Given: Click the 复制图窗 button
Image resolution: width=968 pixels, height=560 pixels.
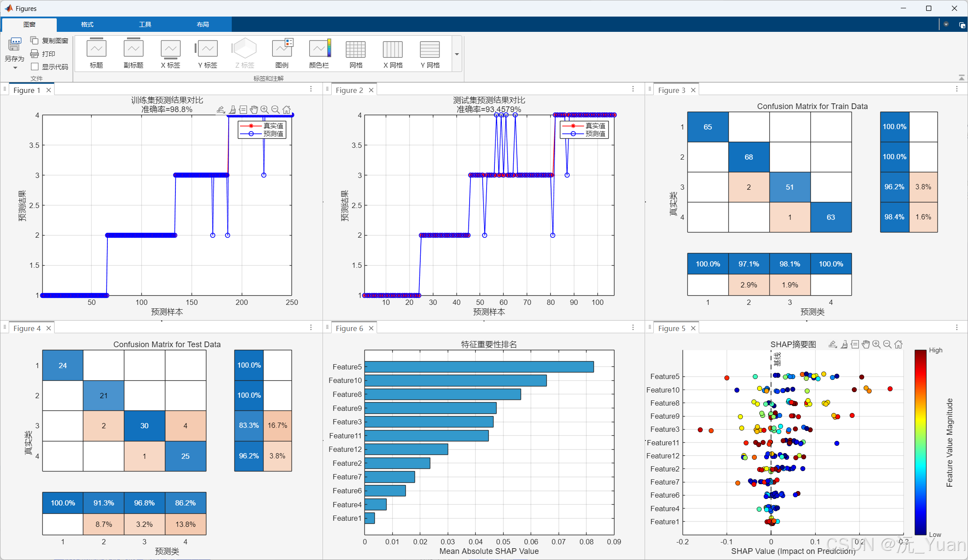Looking at the screenshot, I should point(49,41).
